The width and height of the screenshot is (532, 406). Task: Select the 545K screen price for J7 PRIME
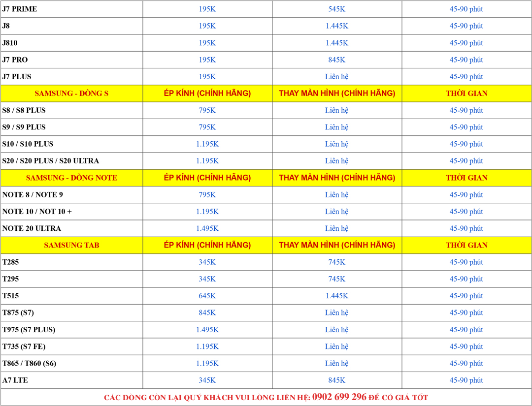pyautogui.click(x=336, y=9)
